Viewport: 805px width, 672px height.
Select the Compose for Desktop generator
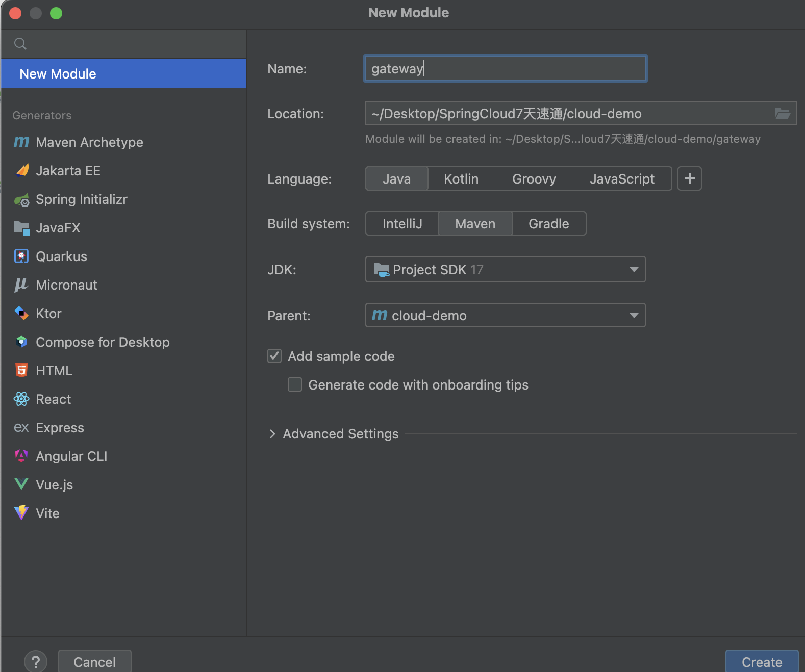pyautogui.click(x=123, y=342)
